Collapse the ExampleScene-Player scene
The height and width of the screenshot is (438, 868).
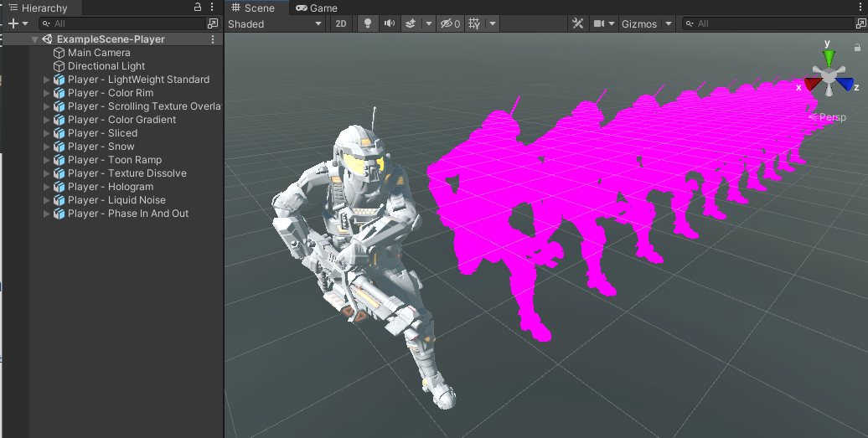point(35,39)
